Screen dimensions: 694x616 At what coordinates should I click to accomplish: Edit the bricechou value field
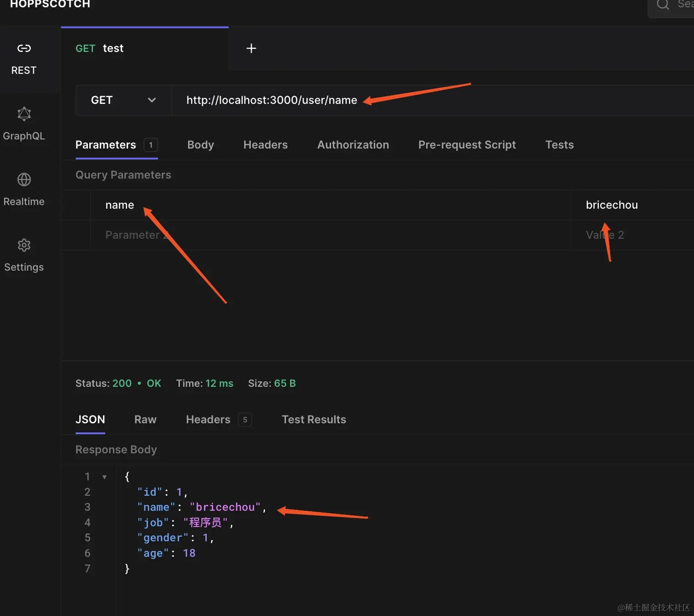pyautogui.click(x=633, y=205)
